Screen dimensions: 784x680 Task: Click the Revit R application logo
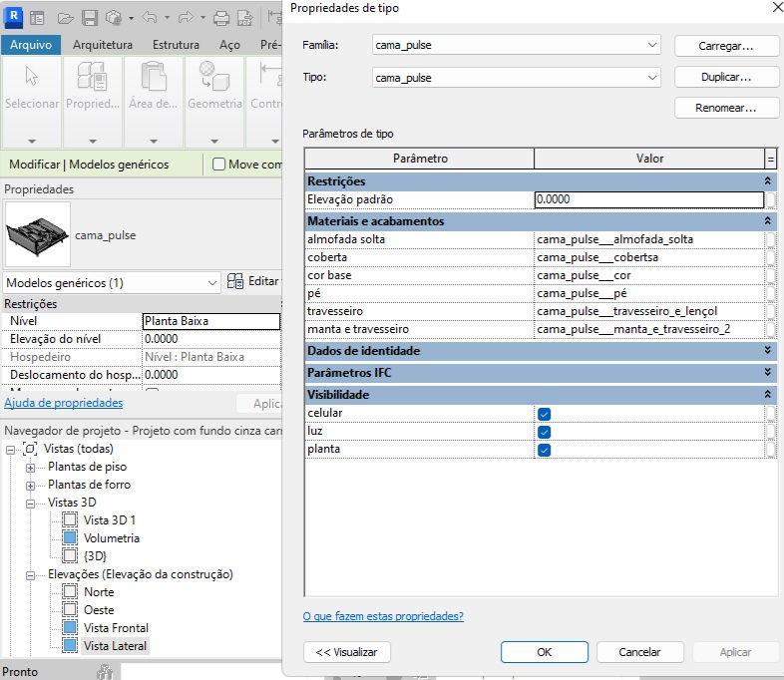[14, 17]
